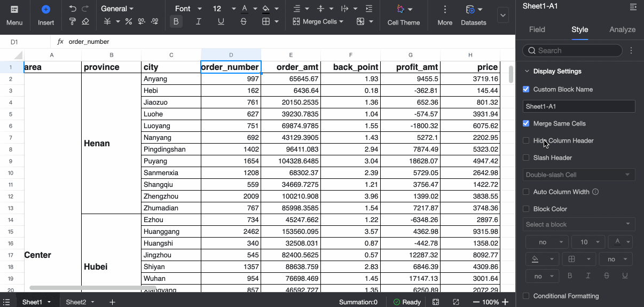Click the first decimal places icon
The height and width of the screenshot is (307, 644).
pos(142,21)
